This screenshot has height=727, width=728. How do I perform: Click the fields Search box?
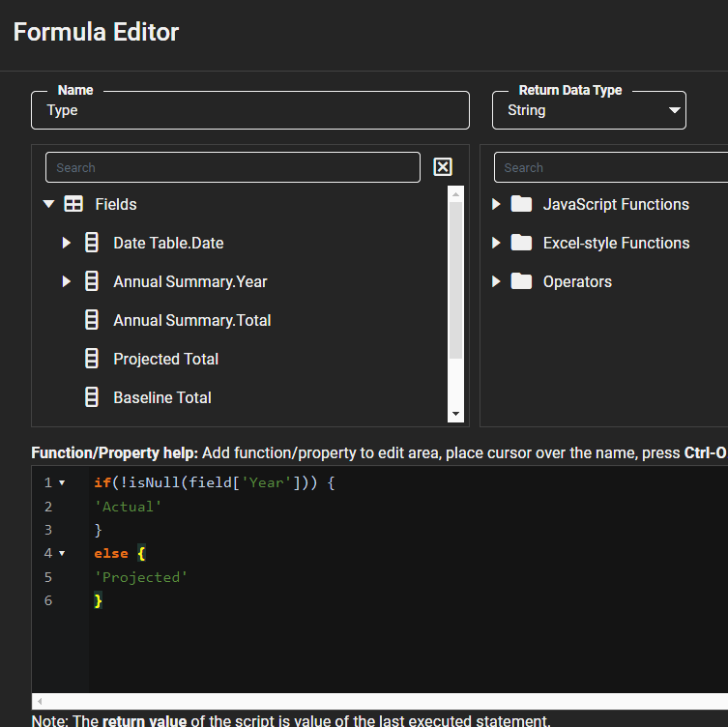click(x=232, y=167)
